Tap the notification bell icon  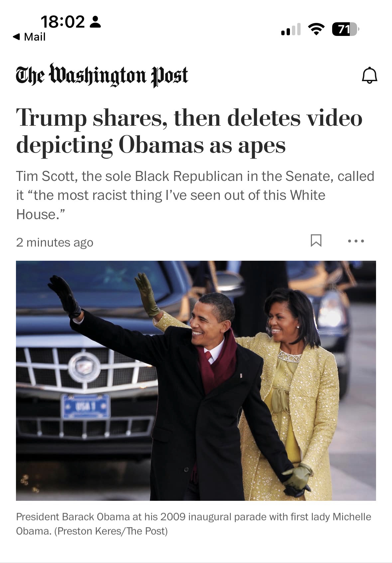click(369, 75)
